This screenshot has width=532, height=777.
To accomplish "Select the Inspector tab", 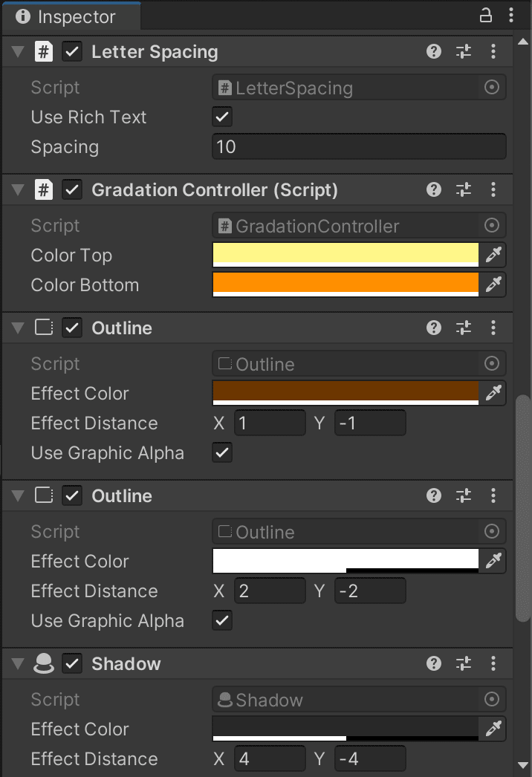I will [71, 17].
